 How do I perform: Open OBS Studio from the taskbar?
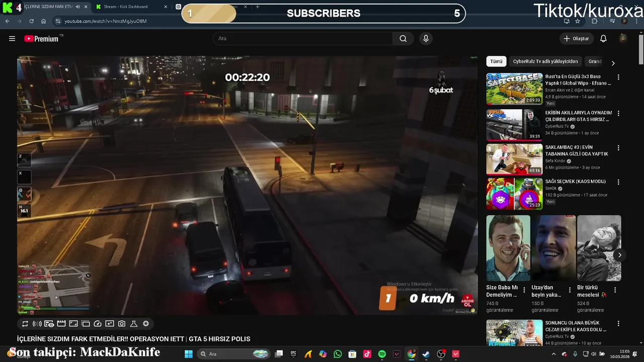click(441, 354)
